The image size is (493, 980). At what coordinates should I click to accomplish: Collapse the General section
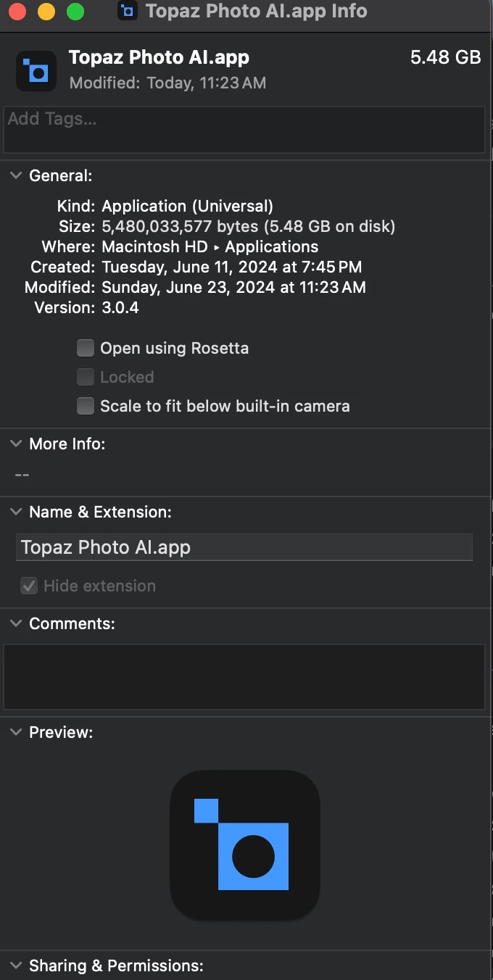[x=15, y=175]
